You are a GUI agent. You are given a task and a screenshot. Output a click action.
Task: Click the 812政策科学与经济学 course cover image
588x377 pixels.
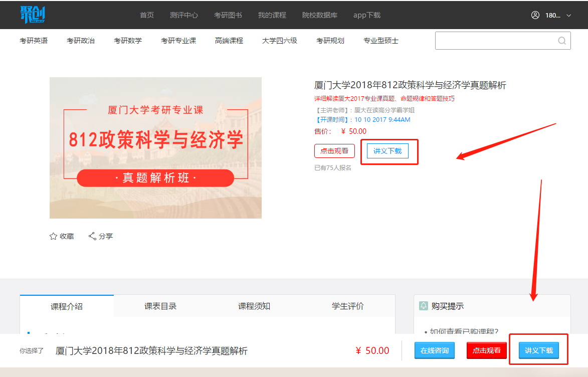(155, 148)
